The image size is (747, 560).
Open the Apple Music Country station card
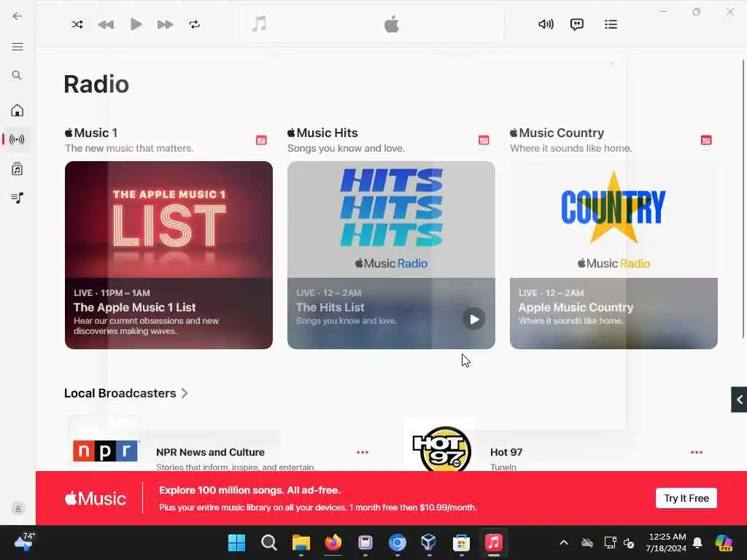click(x=614, y=255)
